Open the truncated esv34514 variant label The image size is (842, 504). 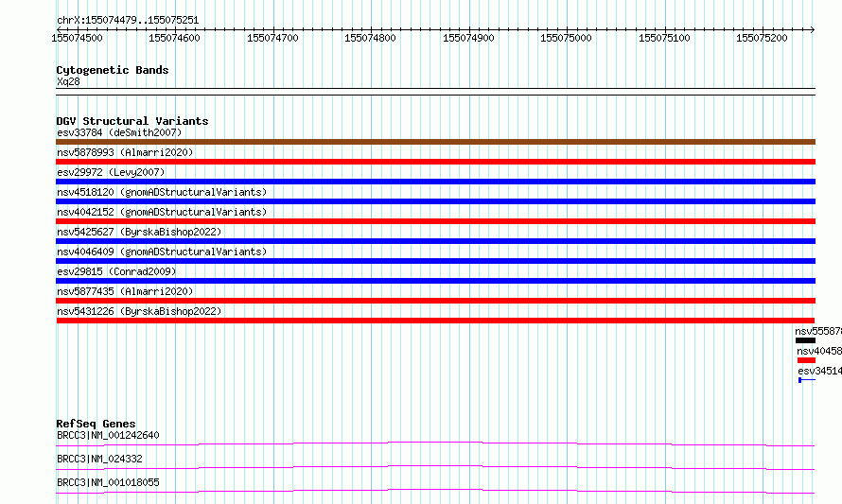(820, 371)
